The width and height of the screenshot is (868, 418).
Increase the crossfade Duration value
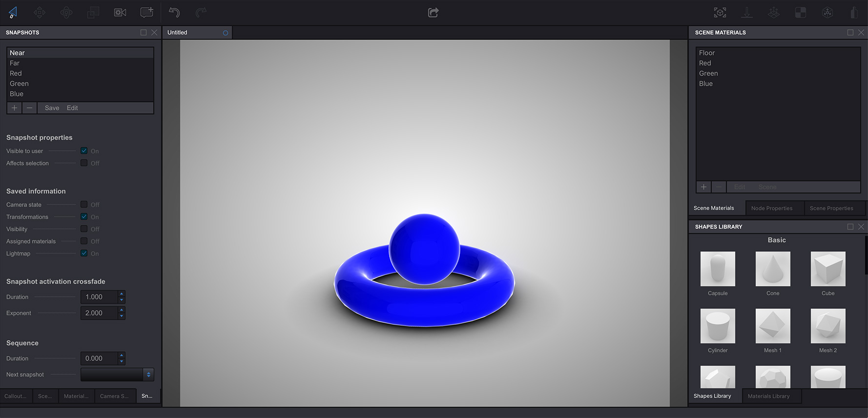[x=122, y=294]
